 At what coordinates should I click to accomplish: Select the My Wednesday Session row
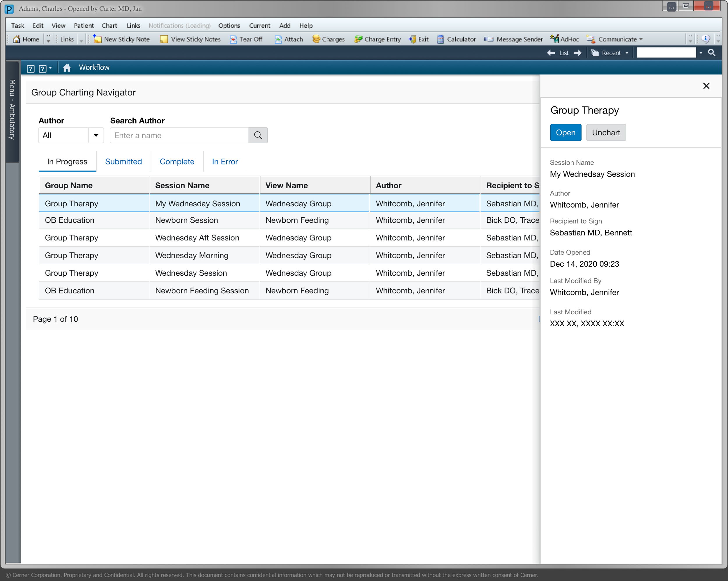click(x=289, y=203)
